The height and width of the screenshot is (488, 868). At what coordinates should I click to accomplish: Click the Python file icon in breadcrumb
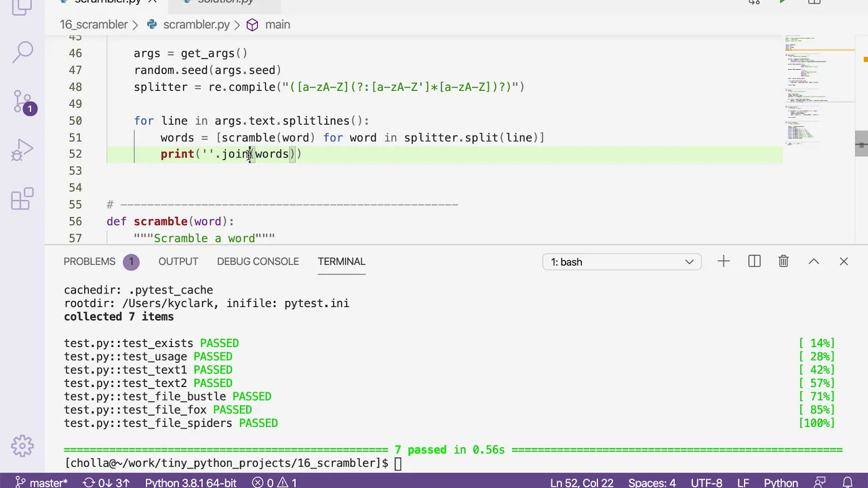click(x=152, y=24)
